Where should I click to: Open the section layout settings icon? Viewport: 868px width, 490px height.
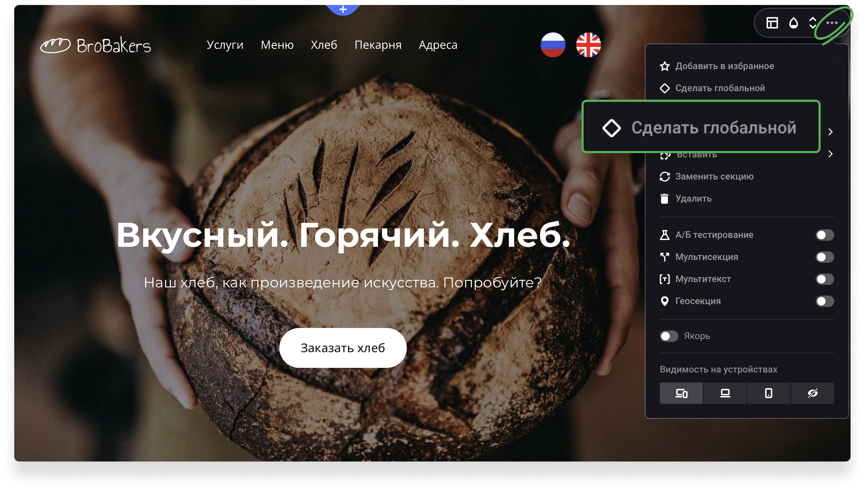click(772, 22)
